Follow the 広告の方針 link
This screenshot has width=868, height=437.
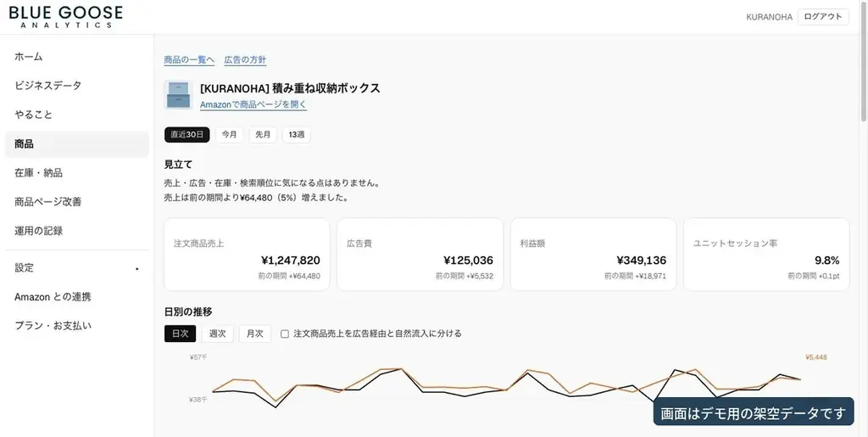[x=245, y=59]
